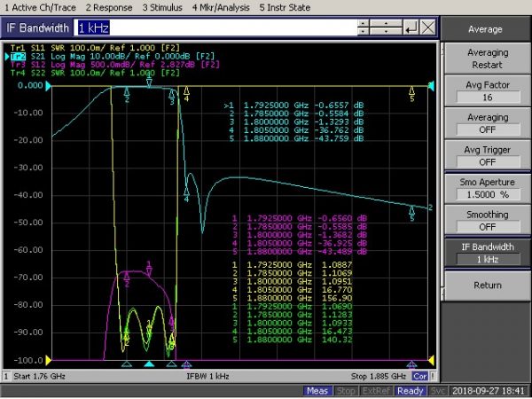Click cyan marker 4 on S21 rejection slope

[186, 195]
